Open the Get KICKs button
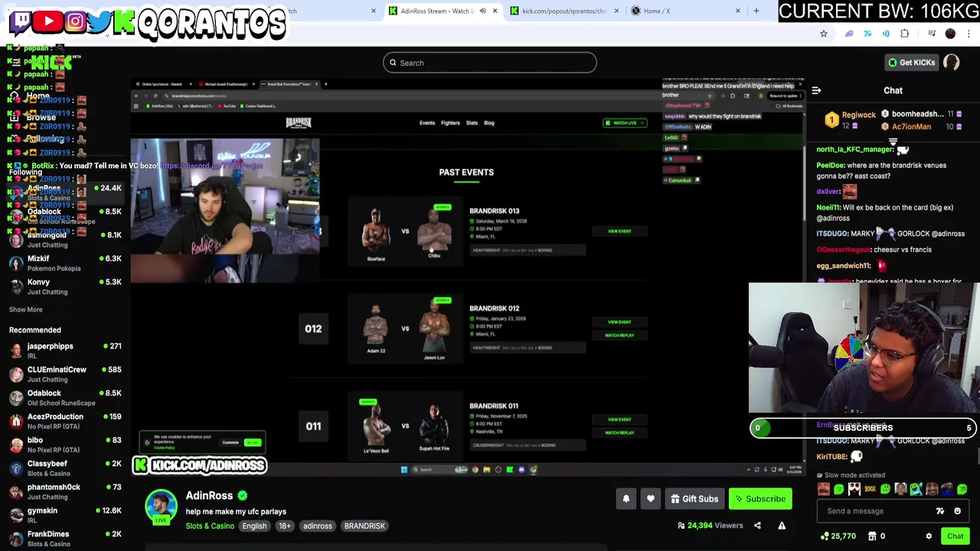Screen dimensions: 980x551 [x=911, y=63]
